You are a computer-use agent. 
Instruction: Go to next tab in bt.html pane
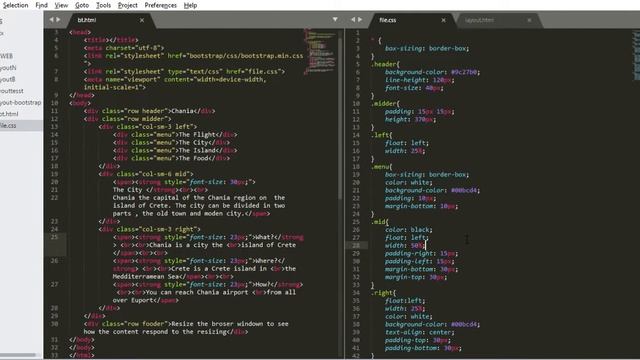[58, 20]
